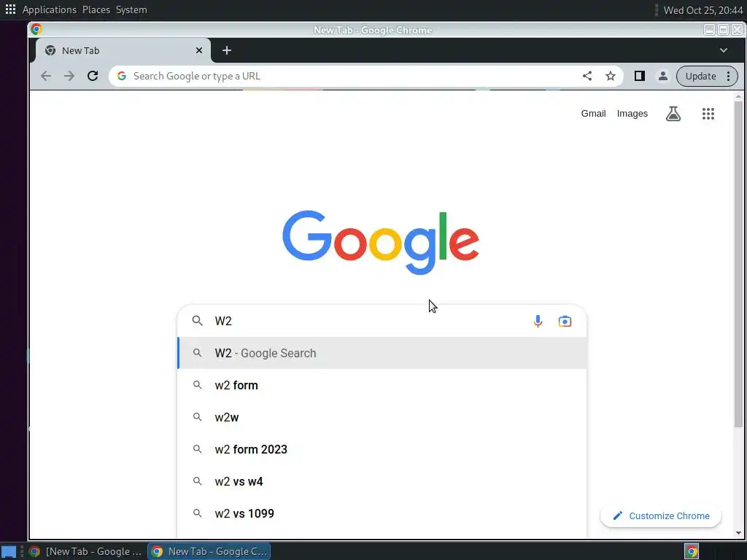The height and width of the screenshot is (560, 747).
Task: Select the 'W2 - Google Search' suggestion
Action: [x=382, y=353]
